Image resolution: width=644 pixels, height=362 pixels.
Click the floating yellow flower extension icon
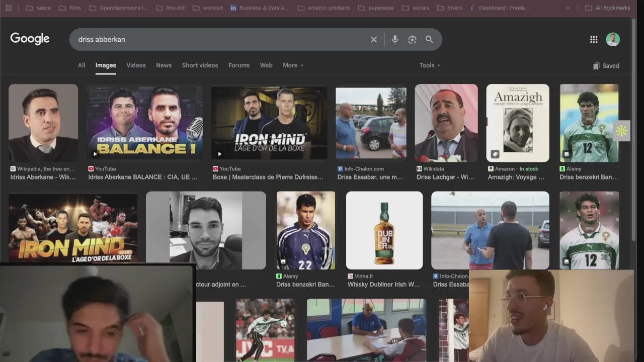click(622, 131)
